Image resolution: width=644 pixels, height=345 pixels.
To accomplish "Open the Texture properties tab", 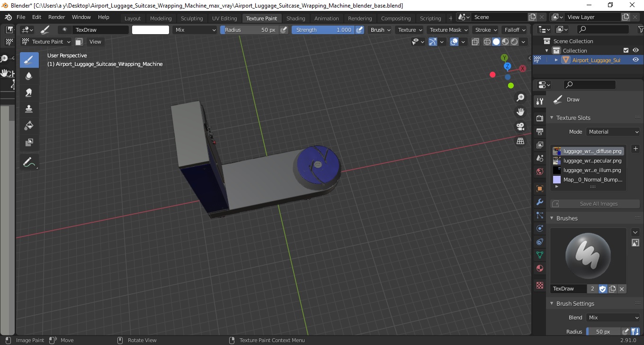I will coord(539,285).
